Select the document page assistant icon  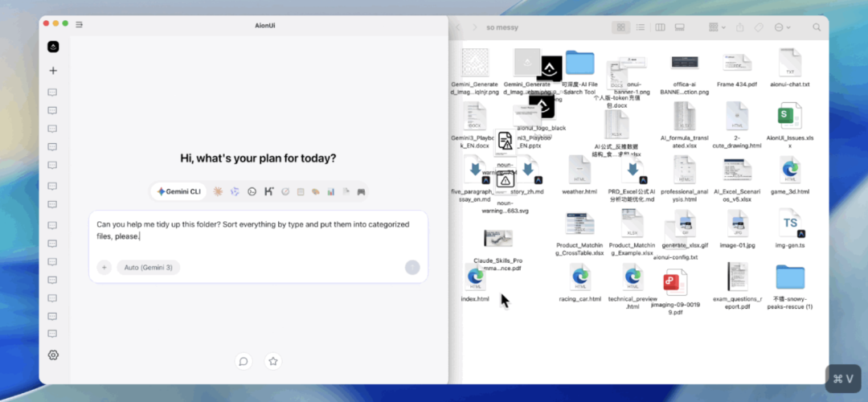(346, 191)
